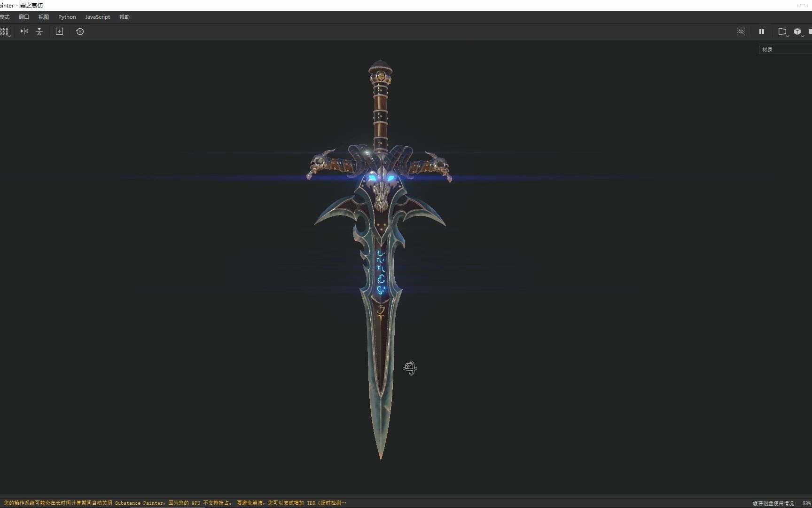
Task: Open the camera perspective dropdown
Action: (x=783, y=32)
